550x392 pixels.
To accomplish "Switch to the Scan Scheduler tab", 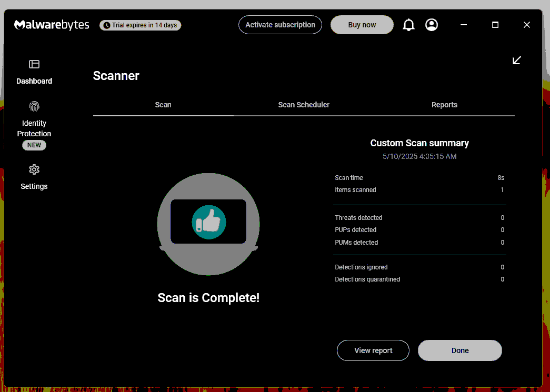I will 304,105.
